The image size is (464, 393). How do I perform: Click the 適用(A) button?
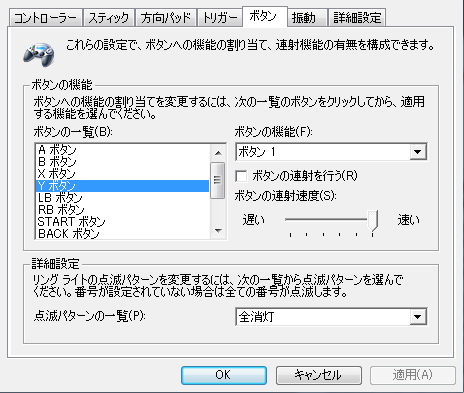point(413,375)
